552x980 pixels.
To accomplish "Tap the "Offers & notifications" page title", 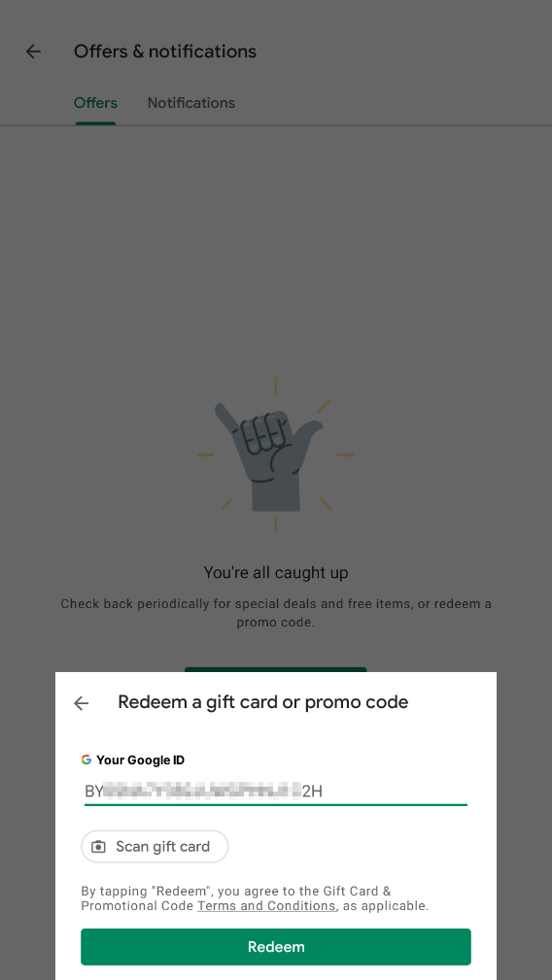I will tap(165, 51).
